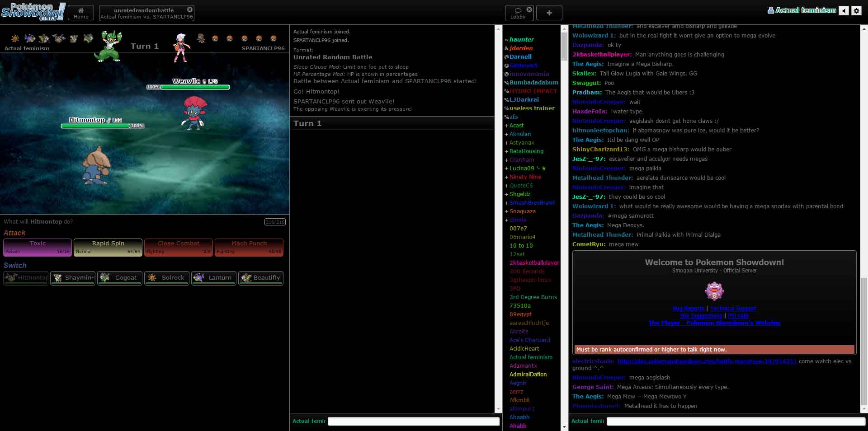
Task: Select LJDarkrai in the user list
Action: [524, 100]
